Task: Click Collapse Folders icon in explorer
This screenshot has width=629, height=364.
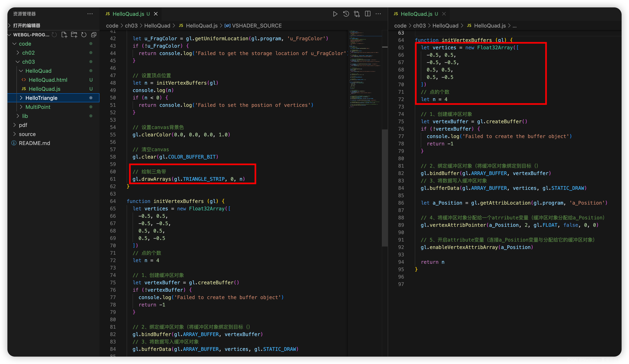Action: pos(94,35)
